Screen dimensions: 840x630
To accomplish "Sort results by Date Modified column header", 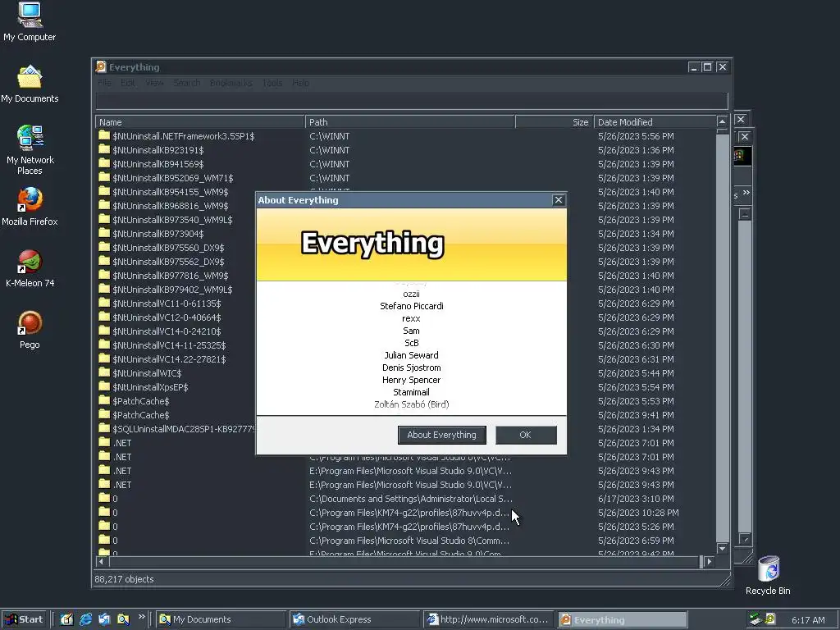I will pyautogui.click(x=655, y=122).
